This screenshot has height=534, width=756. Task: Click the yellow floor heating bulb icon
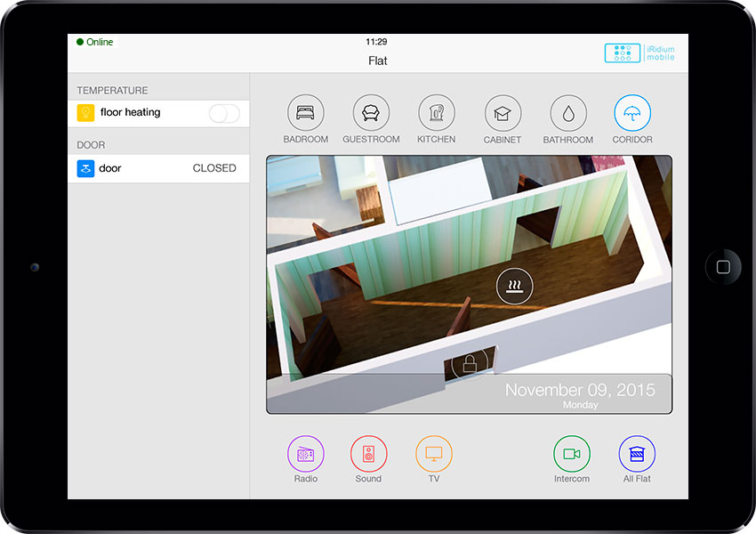85,113
